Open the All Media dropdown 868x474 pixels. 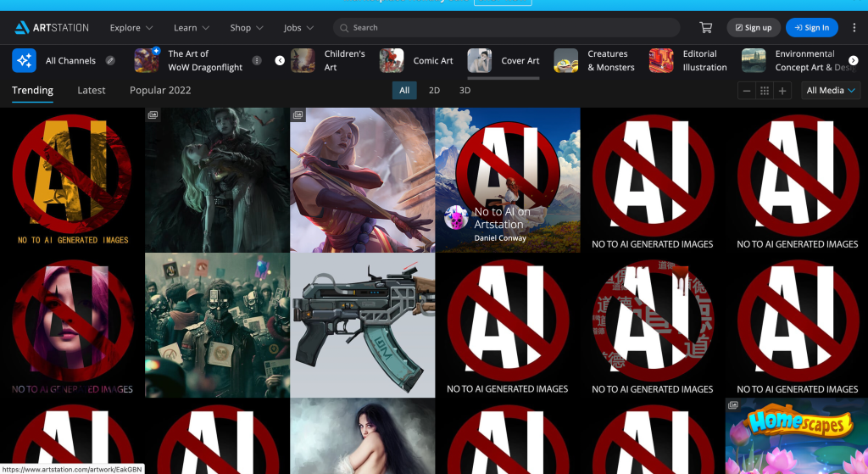(x=831, y=91)
